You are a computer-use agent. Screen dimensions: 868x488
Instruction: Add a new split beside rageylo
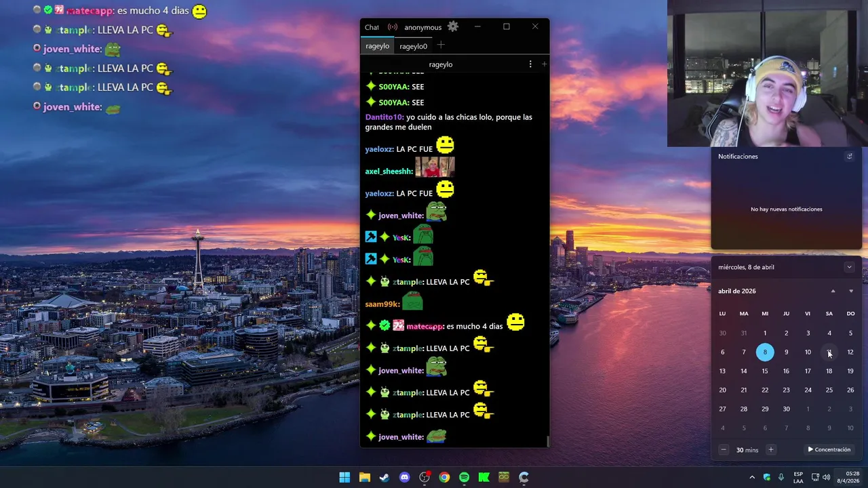(544, 64)
